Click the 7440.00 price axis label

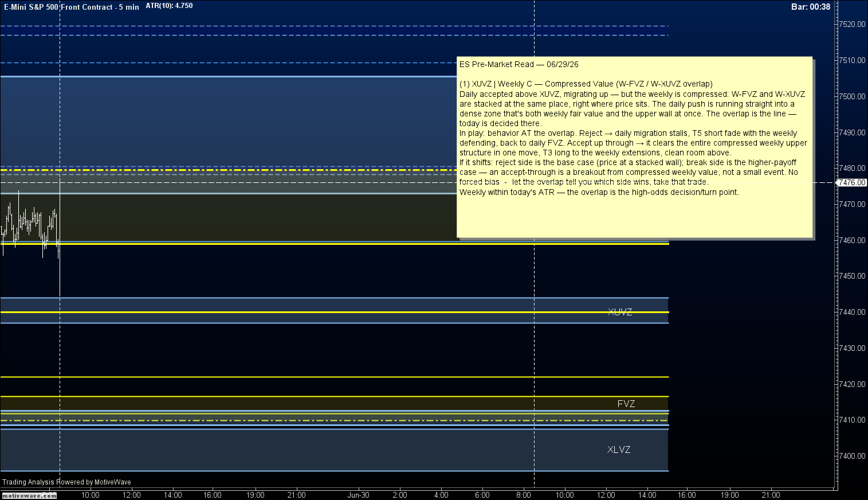point(852,312)
